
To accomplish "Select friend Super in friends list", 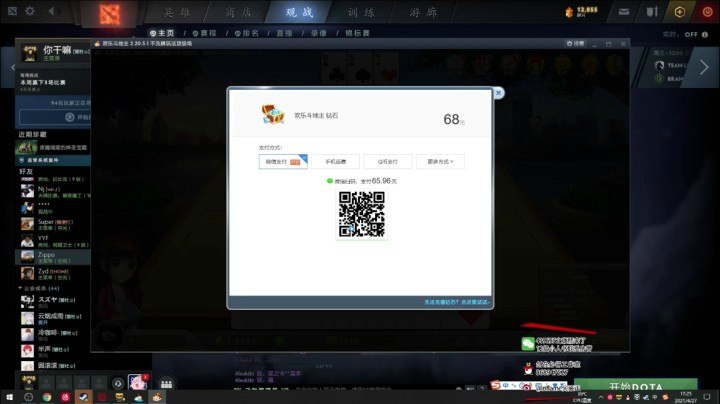I will [x=53, y=224].
